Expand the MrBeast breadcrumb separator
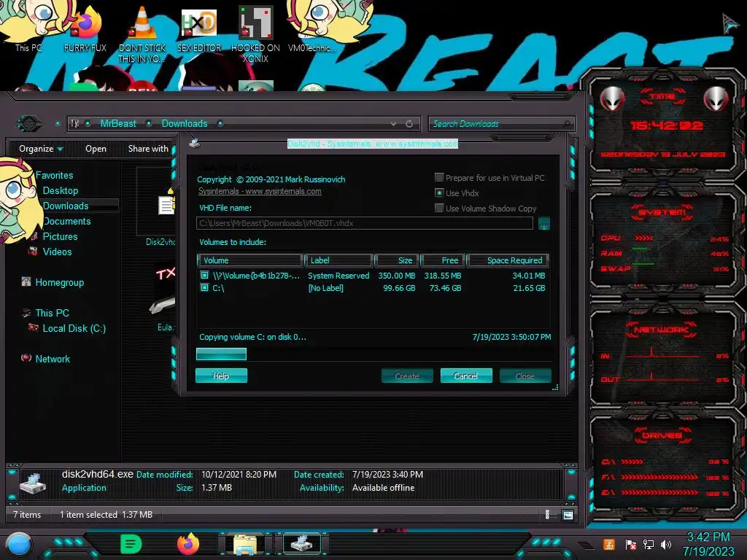Image resolution: width=747 pixels, height=560 pixels. pos(149,123)
